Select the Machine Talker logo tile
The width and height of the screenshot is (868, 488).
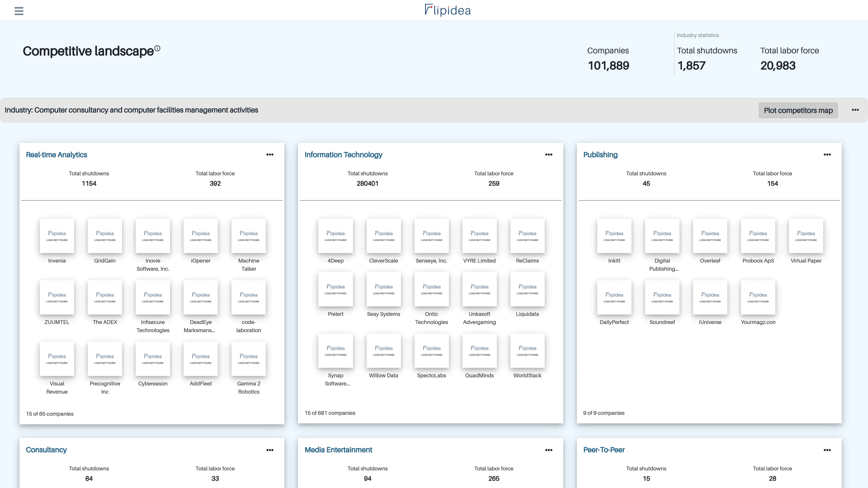click(249, 236)
